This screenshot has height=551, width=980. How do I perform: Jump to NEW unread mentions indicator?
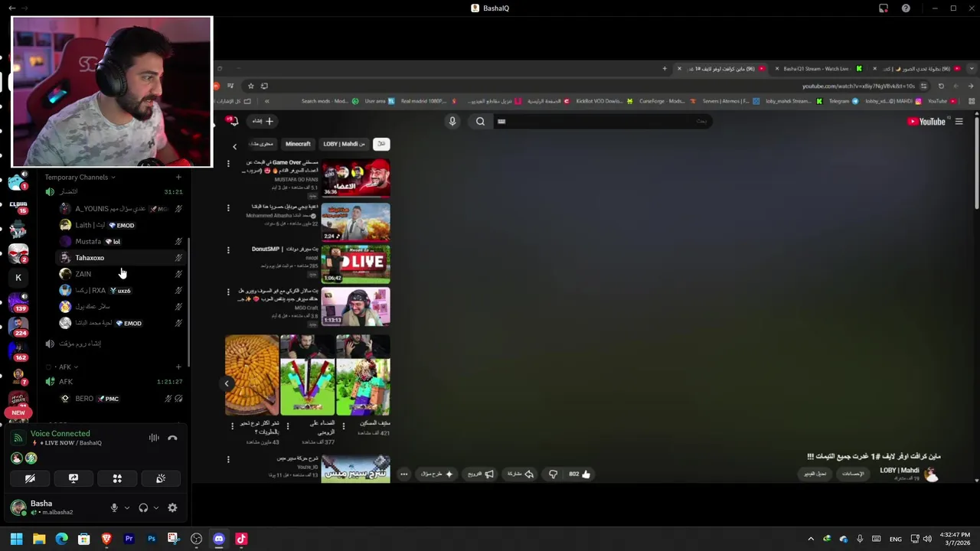coord(18,412)
